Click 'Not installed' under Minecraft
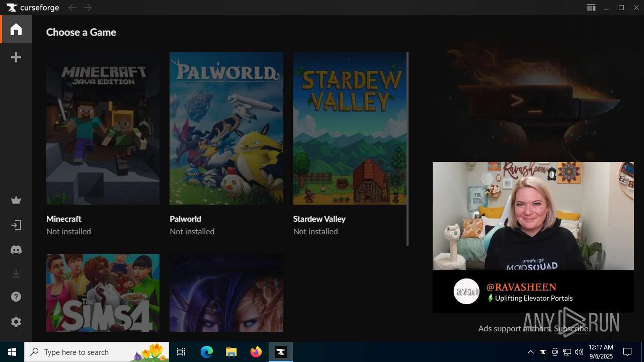 (x=68, y=231)
